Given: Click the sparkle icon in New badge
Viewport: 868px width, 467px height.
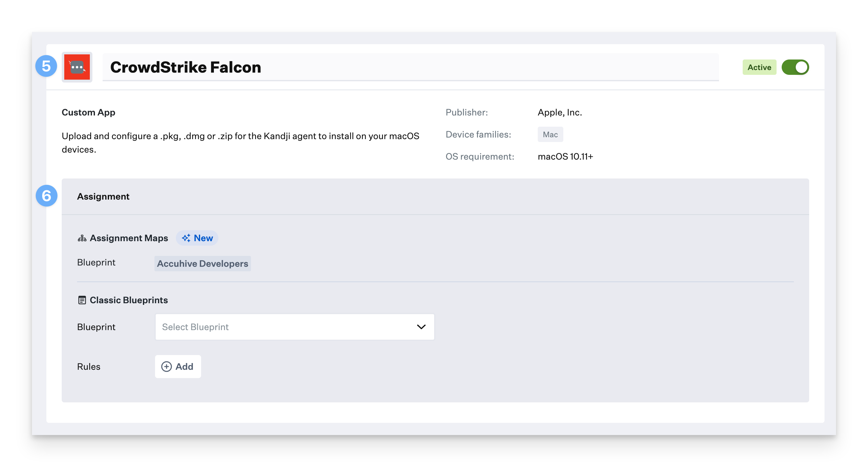Looking at the screenshot, I should point(186,238).
